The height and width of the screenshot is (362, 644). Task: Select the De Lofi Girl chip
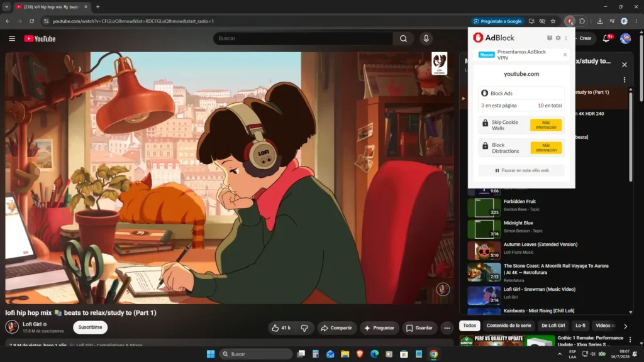click(x=553, y=326)
